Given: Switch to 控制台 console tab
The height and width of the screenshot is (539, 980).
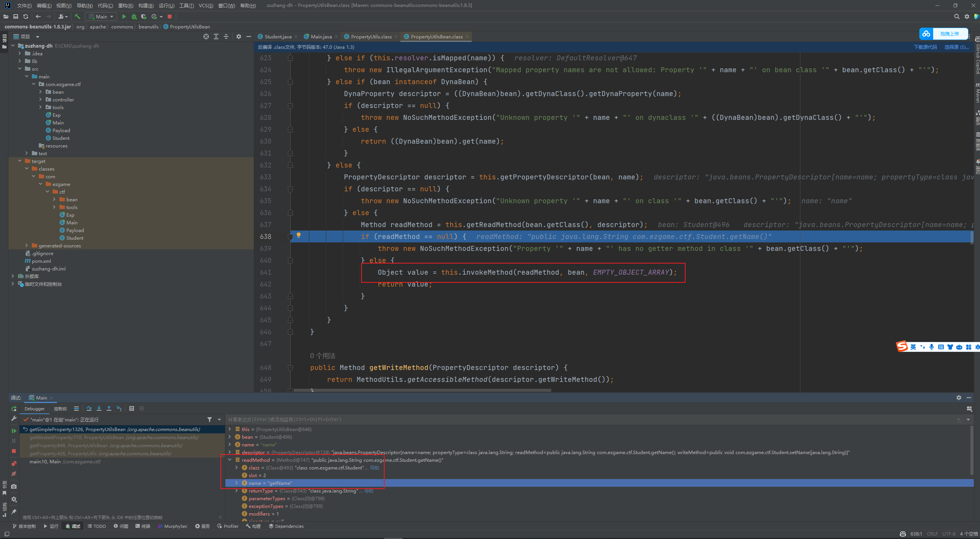Looking at the screenshot, I should tap(60, 409).
